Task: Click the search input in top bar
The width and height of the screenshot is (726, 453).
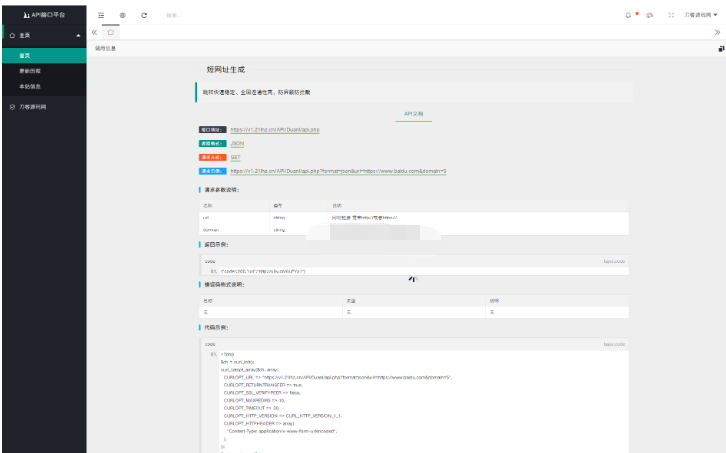Action: click(x=200, y=15)
